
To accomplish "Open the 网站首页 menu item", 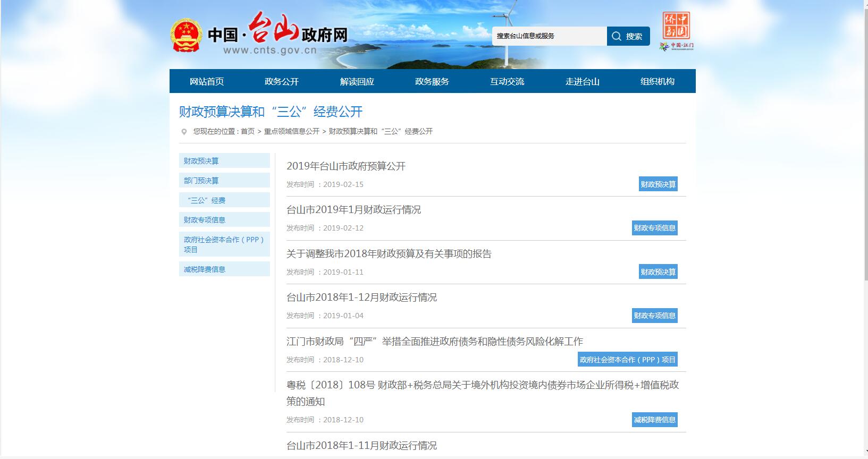I will click(207, 81).
